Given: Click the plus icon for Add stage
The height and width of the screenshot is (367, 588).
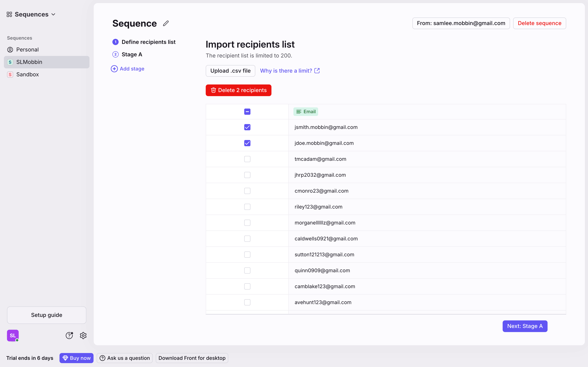Looking at the screenshot, I should [x=114, y=69].
